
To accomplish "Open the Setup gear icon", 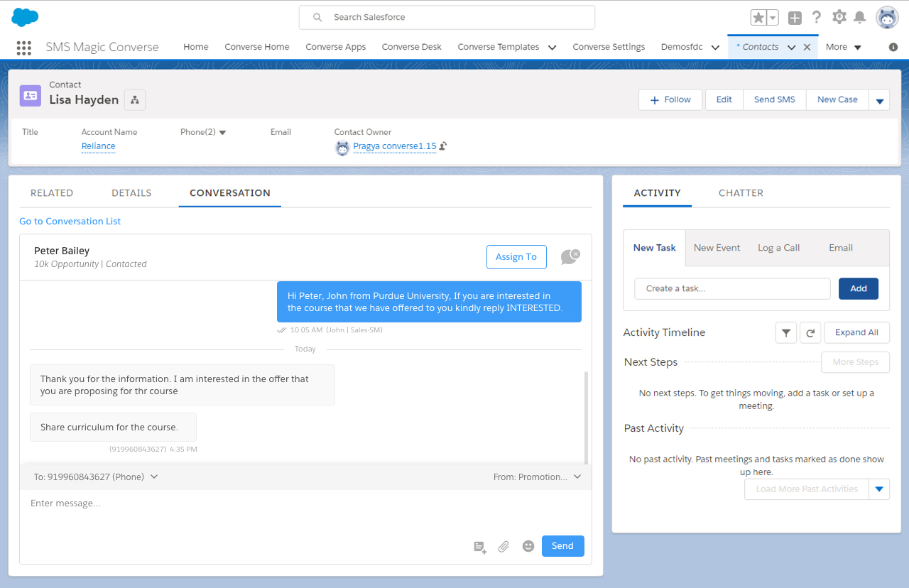I will [x=839, y=17].
